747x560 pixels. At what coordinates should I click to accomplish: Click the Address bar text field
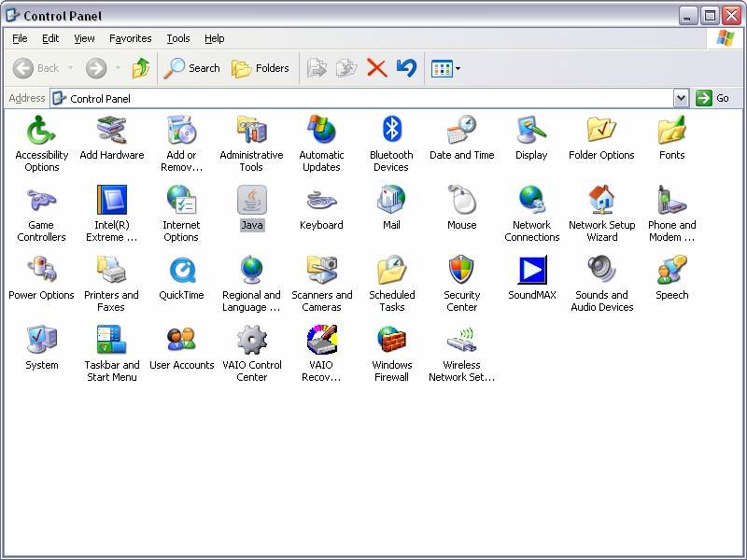364,98
